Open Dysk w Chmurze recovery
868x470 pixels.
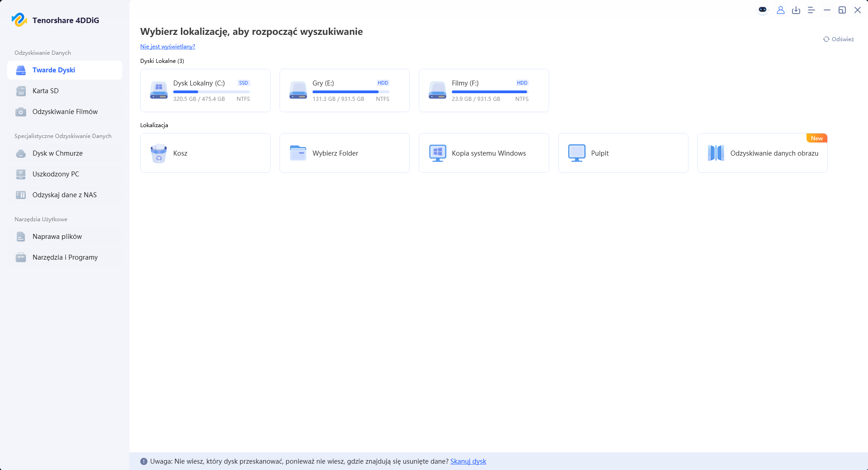(65, 153)
